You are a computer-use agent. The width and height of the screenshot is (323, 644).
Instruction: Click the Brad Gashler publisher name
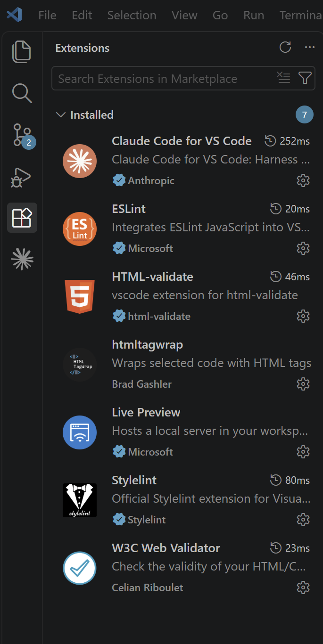[x=141, y=384]
